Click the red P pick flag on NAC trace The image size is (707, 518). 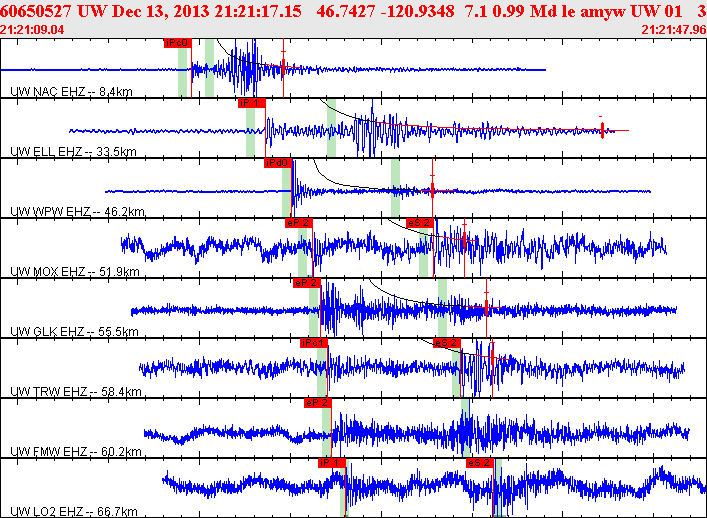[176, 43]
